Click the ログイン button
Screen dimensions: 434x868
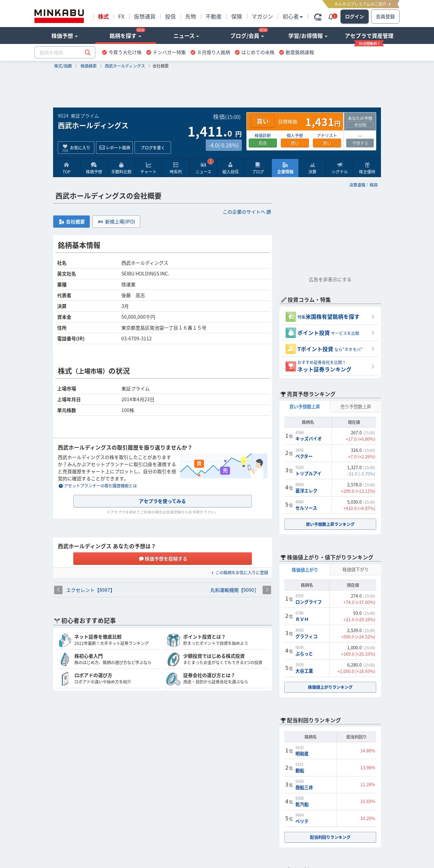click(355, 17)
